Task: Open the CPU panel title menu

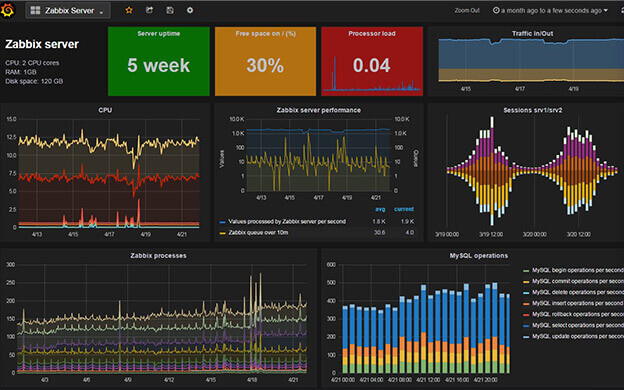Action: tap(105, 110)
